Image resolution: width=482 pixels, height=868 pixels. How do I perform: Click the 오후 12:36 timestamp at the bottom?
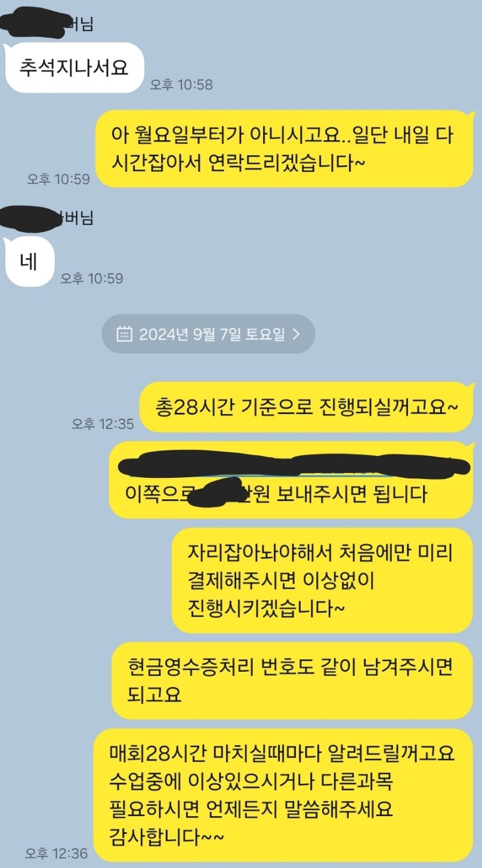coord(57,854)
